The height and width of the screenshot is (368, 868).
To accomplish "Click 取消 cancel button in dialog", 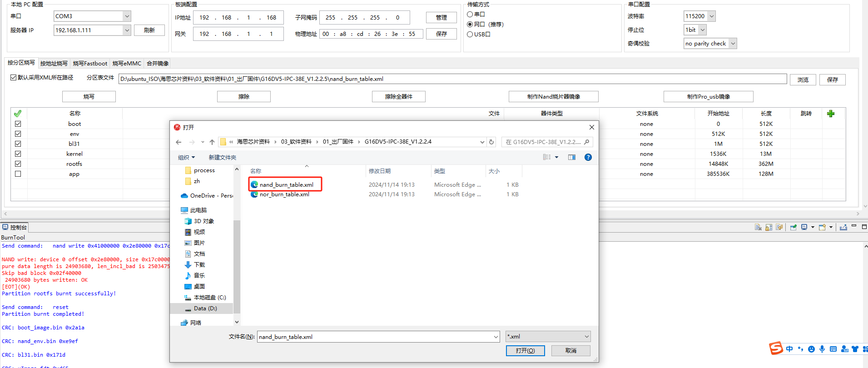I will tap(571, 351).
